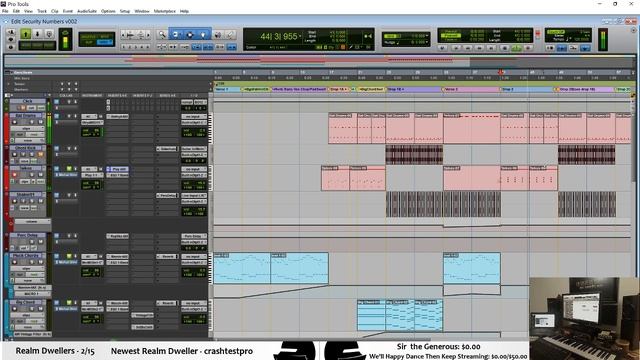Open Shaker volume lane view selector
The height and width of the screenshot is (360, 640).
(32, 221)
